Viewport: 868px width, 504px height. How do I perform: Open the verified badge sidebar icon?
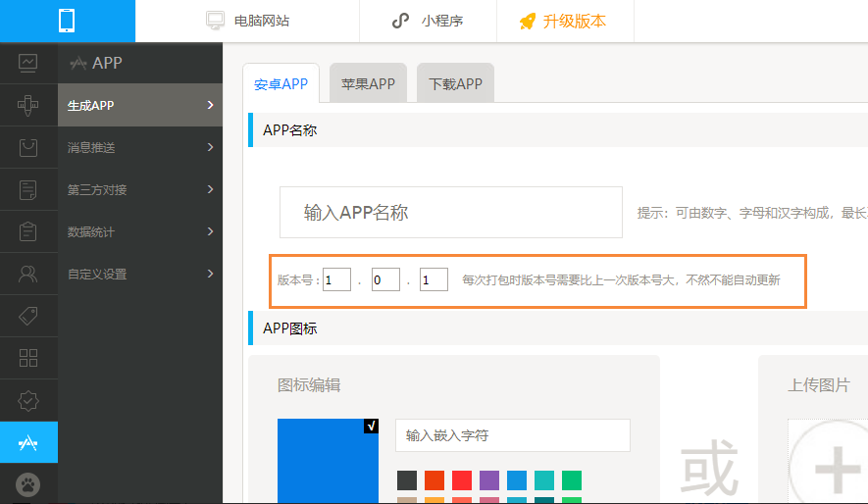pos(28,400)
